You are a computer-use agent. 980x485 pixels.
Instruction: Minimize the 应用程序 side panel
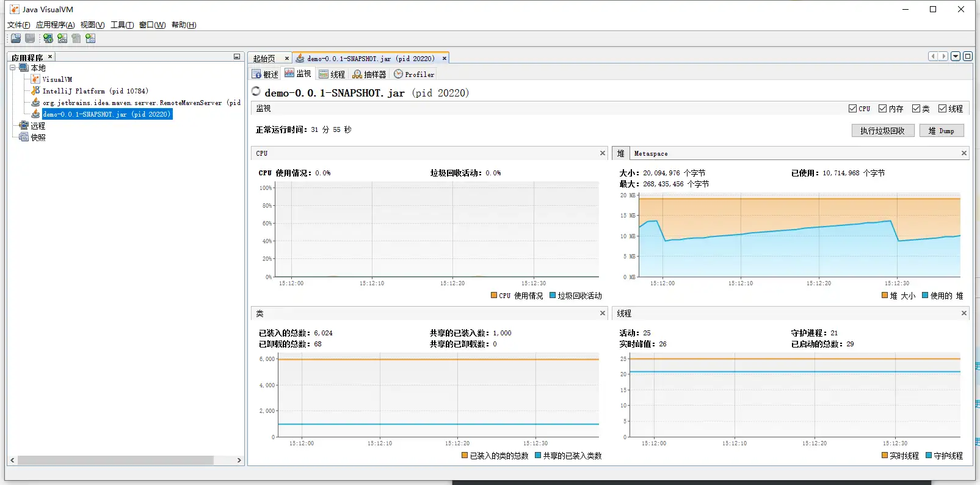pos(237,57)
